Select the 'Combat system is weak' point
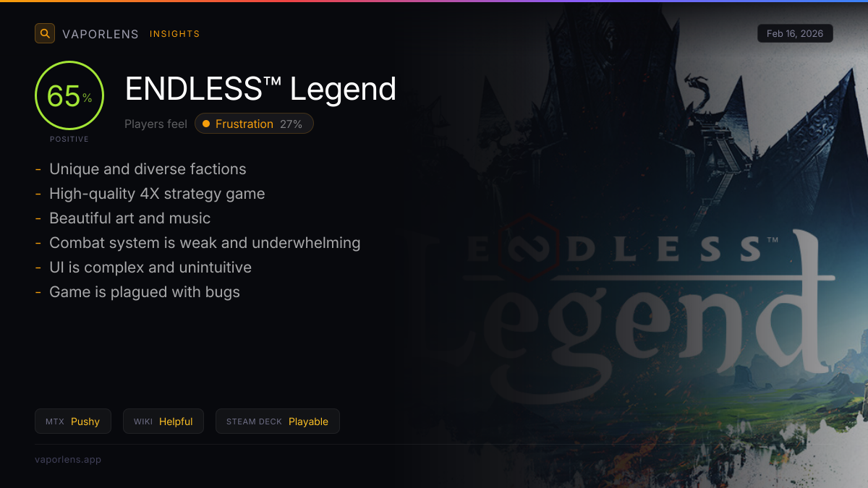The image size is (868, 488). (x=205, y=243)
